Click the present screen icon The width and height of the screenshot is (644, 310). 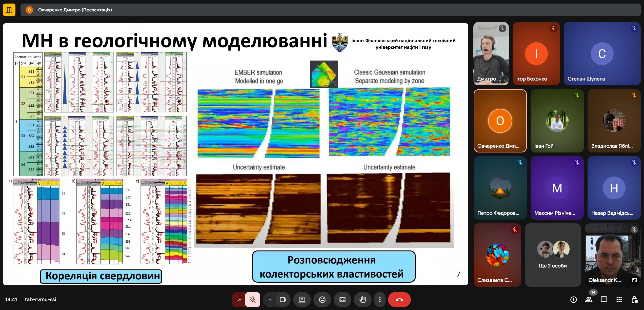[x=302, y=300]
